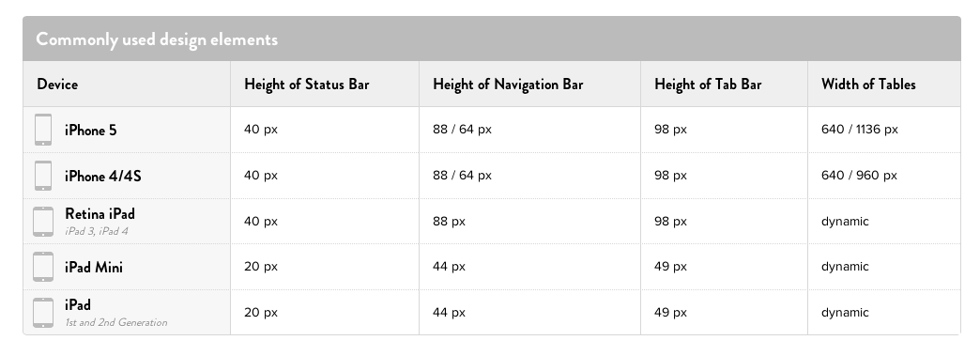This screenshot has width=980, height=356.
Task: Click the iPhone 4/4S row label
Action: tap(103, 177)
